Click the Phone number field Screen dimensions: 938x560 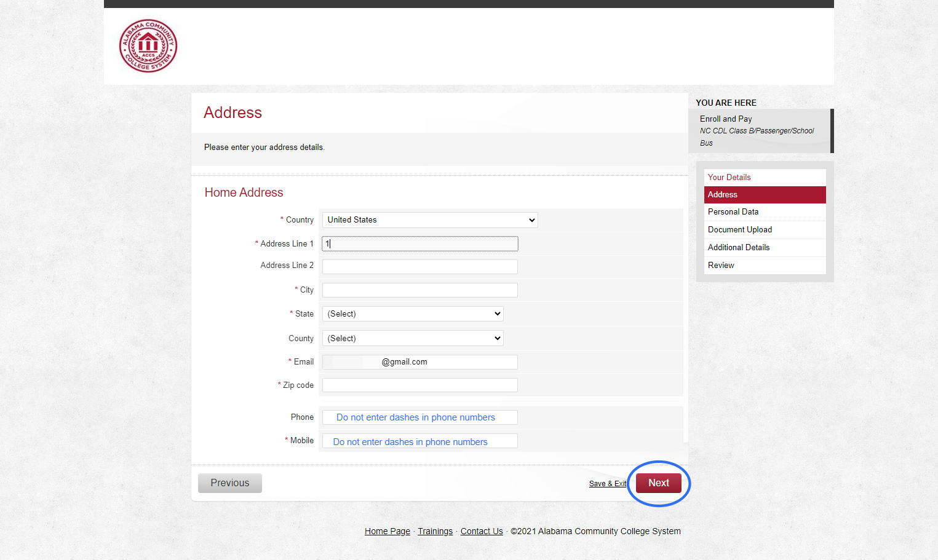[x=420, y=417]
